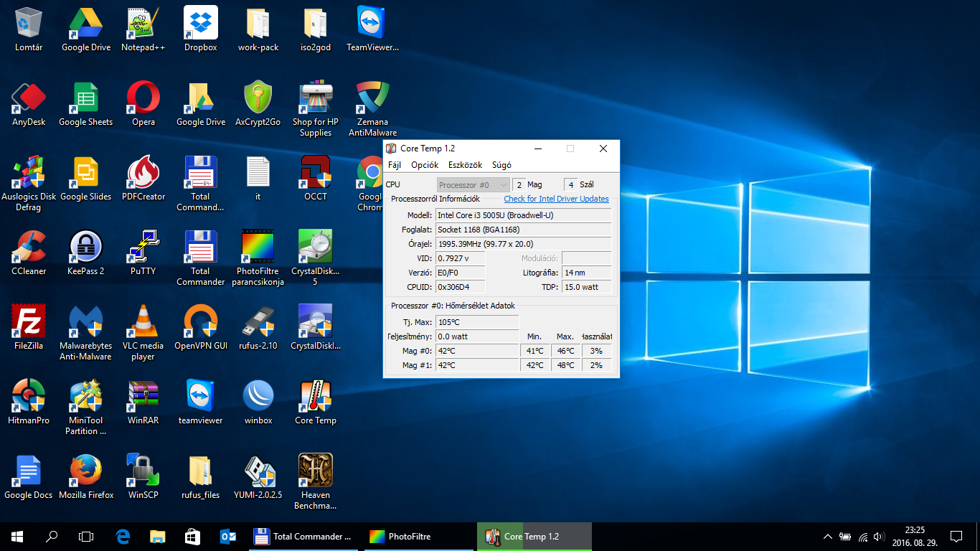980x551 pixels.
Task: Click Check for Intel Driver Updates link
Action: 556,199
